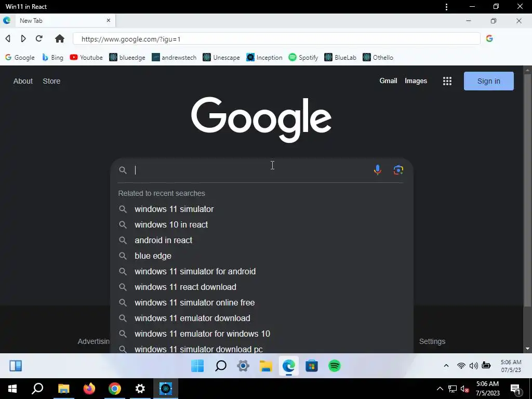Open the widgets panel icon in simulated taskbar
This screenshot has height=399, width=532.
point(16,366)
